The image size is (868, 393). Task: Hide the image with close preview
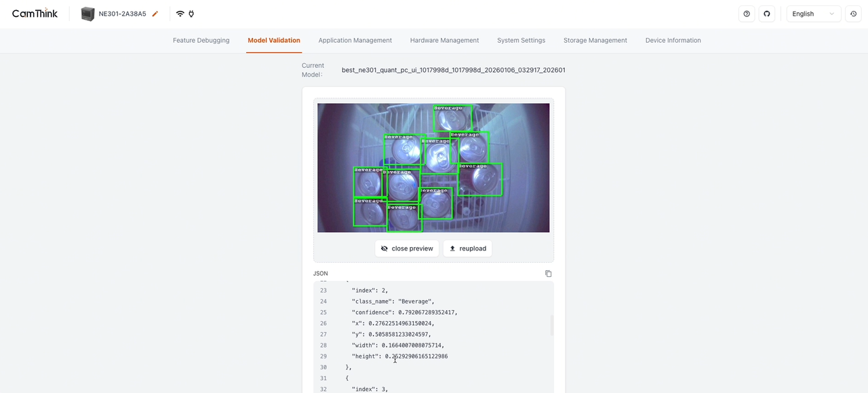pos(407,248)
